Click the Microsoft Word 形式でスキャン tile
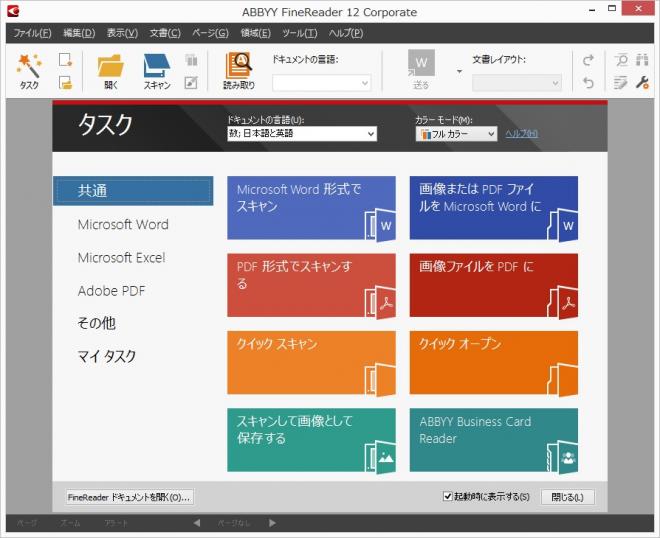660x538 pixels. coord(311,208)
